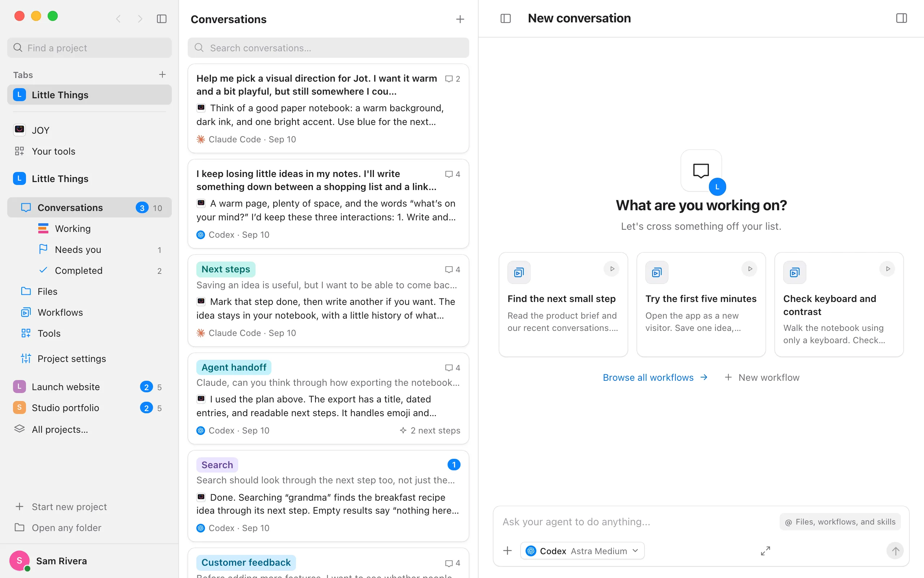Open the Next steps conversation
Viewport: 924px width, 578px height.
(328, 301)
